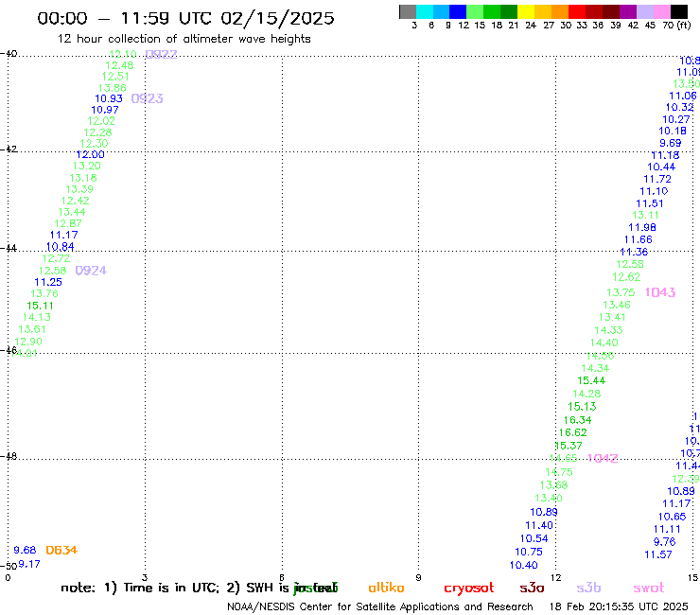Click the 10.40 wave height value
The image size is (700, 615).
[524, 565]
